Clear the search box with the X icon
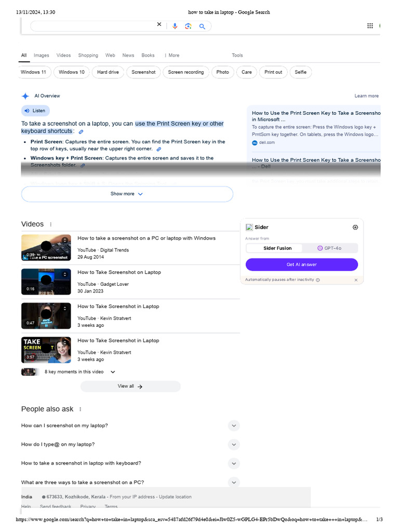The image size is (399, 532). coord(159,24)
